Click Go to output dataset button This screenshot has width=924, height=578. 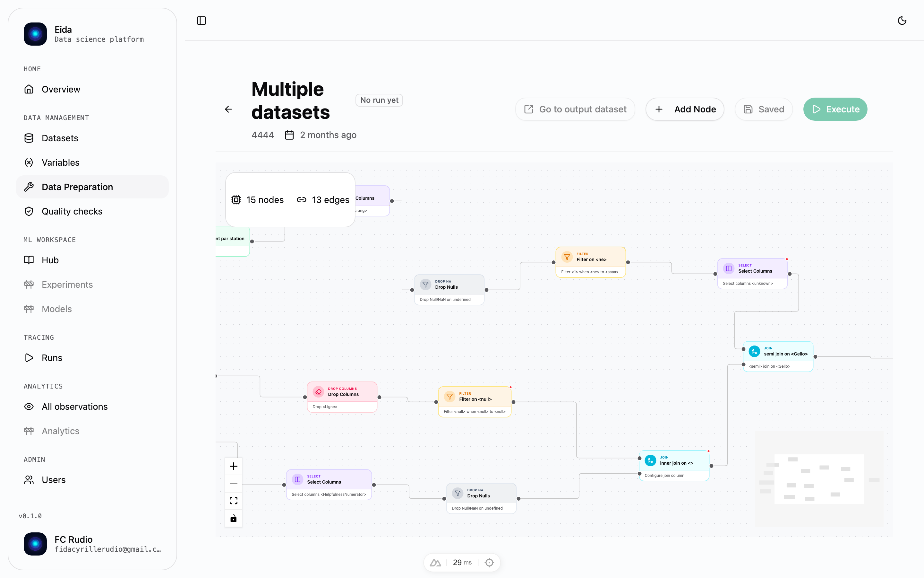click(575, 109)
